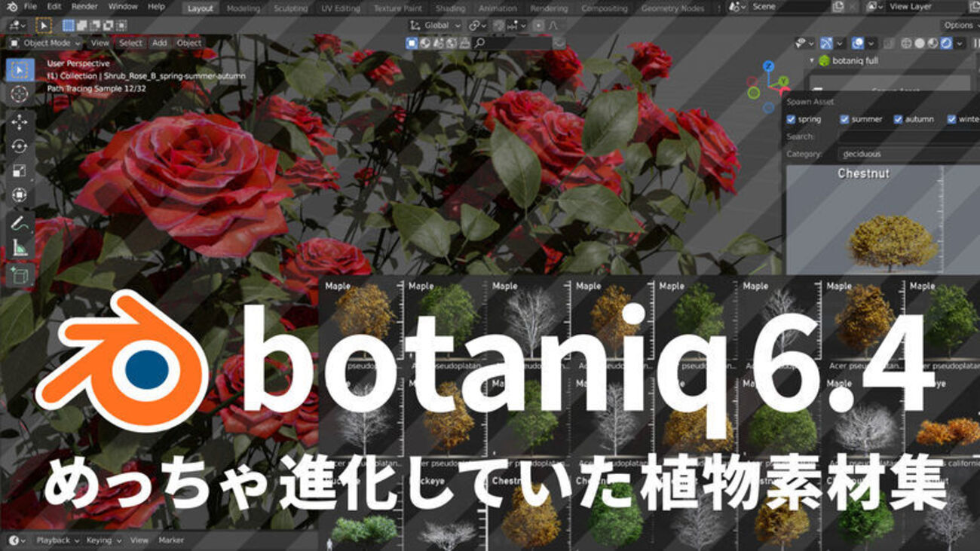Open the Render menu

point(84,7)
